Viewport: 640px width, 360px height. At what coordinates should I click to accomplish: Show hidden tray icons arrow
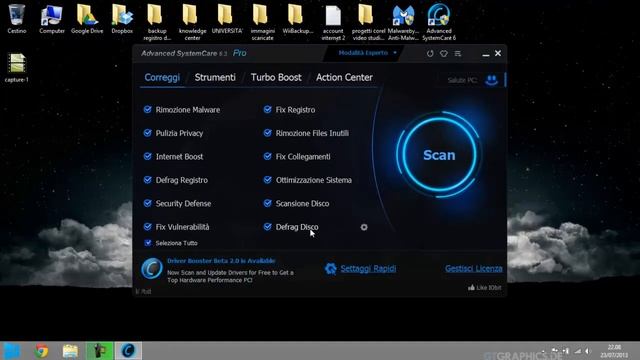[x=543, y=351]
